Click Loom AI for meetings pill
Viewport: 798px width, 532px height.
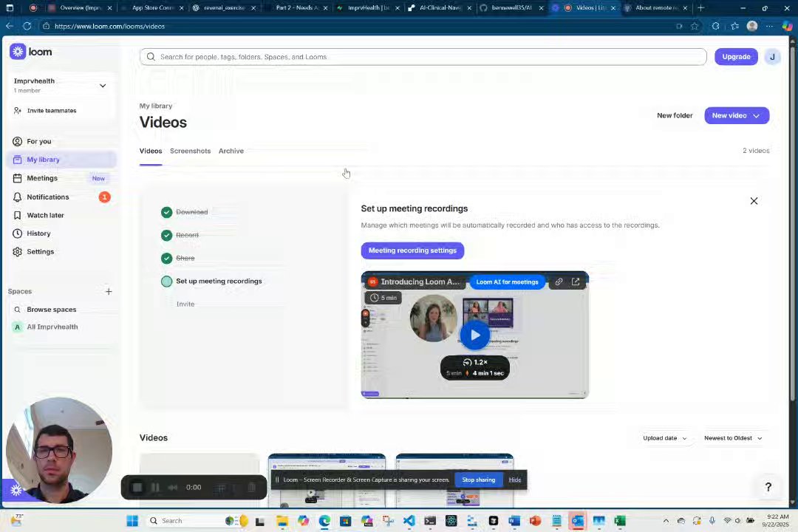[x=507, y=282]
